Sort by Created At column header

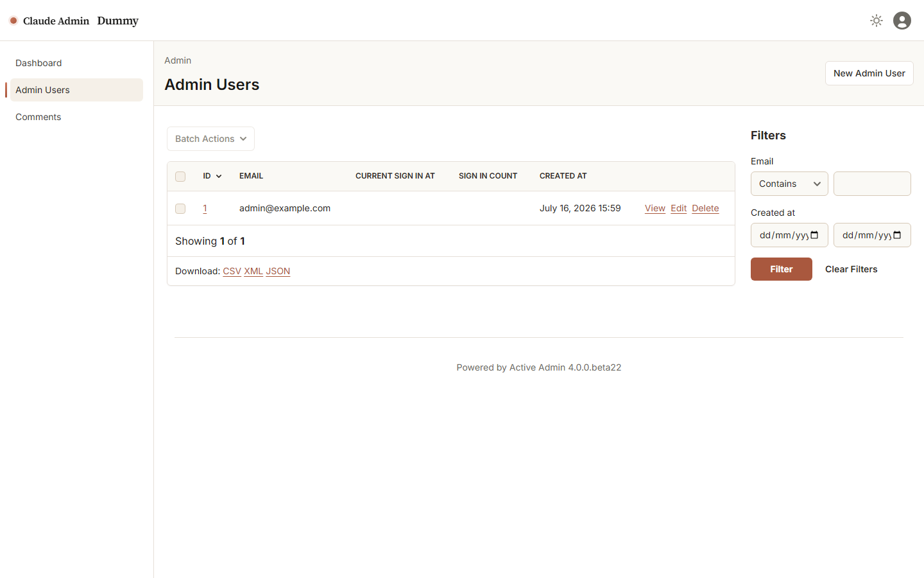[563, 176]
